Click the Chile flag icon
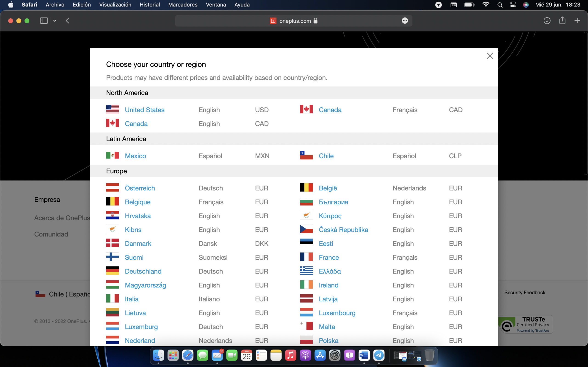The image size is (588, 367). (x=306, y=156)
